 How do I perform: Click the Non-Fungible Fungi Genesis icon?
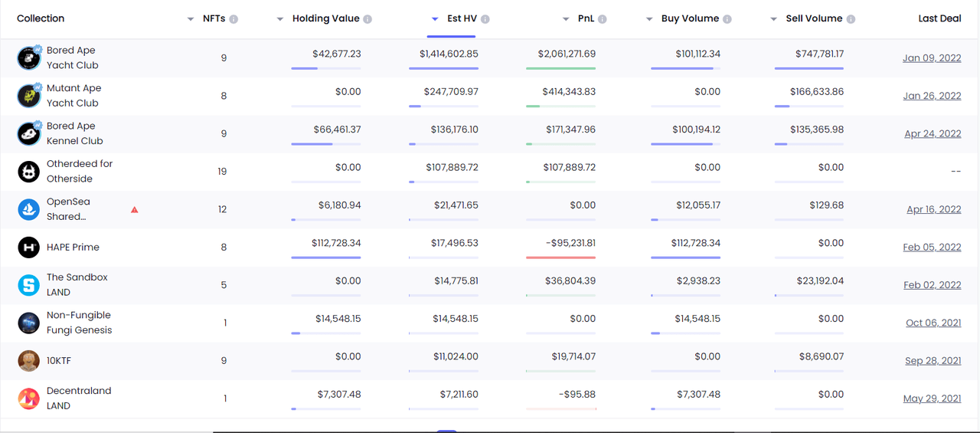pyautogui.click(x=29, y=323)
